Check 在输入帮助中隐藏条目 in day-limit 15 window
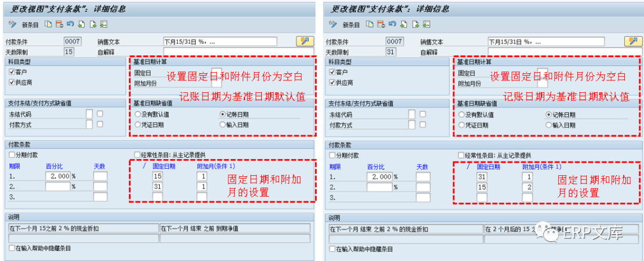644x261 pixels. [x=11, y=248]
